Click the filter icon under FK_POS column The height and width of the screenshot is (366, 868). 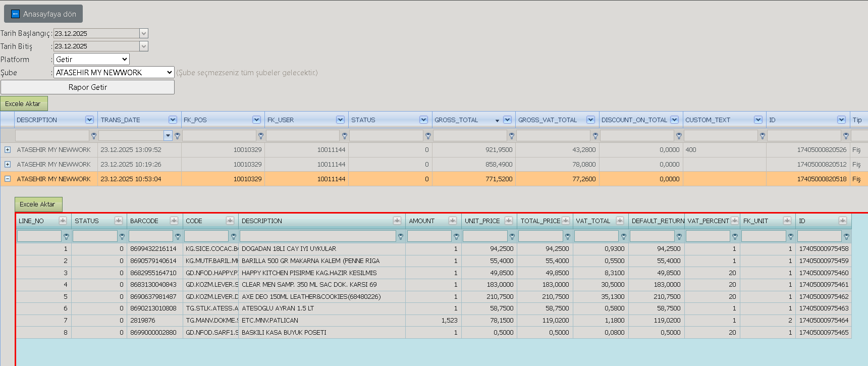(260, 136)
